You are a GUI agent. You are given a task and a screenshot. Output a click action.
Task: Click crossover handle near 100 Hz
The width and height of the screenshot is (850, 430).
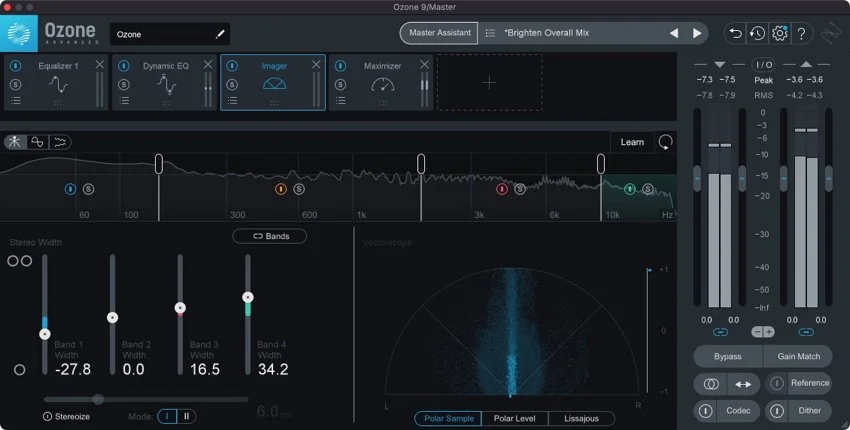(159, 164)
